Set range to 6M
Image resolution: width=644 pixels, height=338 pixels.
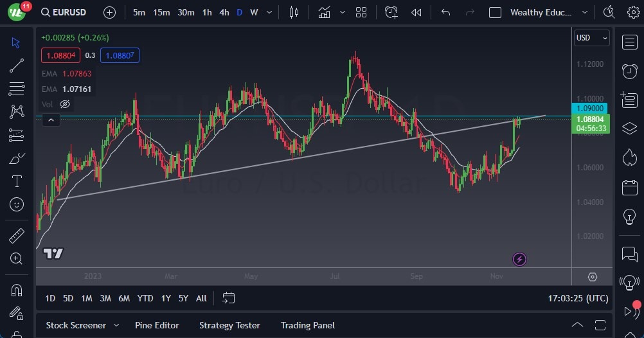click(124, 298)
